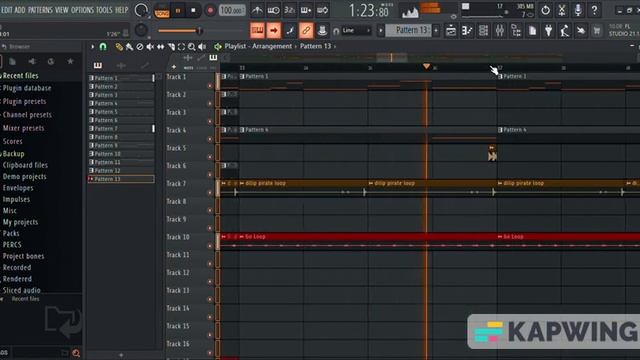Open the EDIT menu
This screenshot has height=360, width=640.
click(7, 10)
